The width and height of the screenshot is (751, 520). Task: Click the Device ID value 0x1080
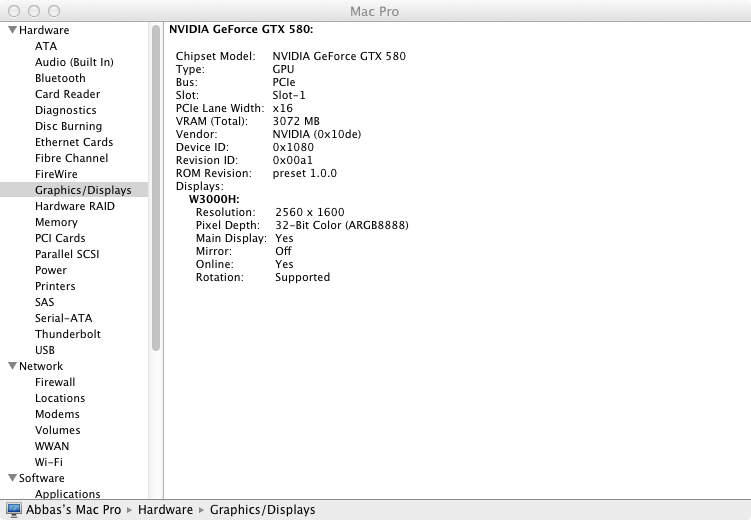click(293, 147)
